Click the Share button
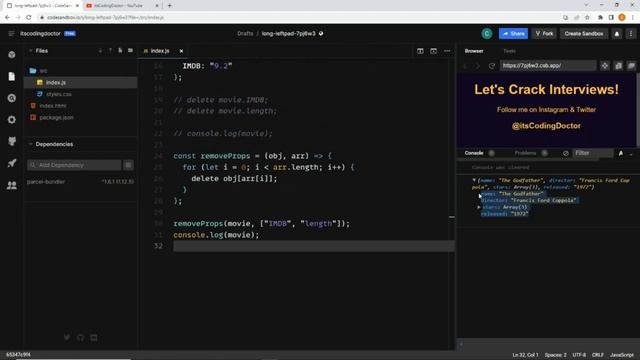The height and width of the screenshot is (360, 640). [513, 33]
